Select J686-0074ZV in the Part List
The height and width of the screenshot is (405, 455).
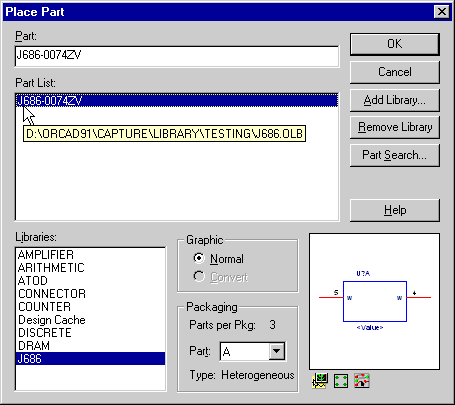[x=177, y=101]
